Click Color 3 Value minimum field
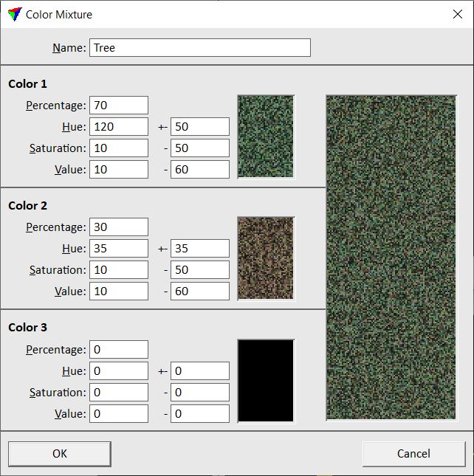Image resolution: width=474 pixels, height=476 pixels. [119, 414]
